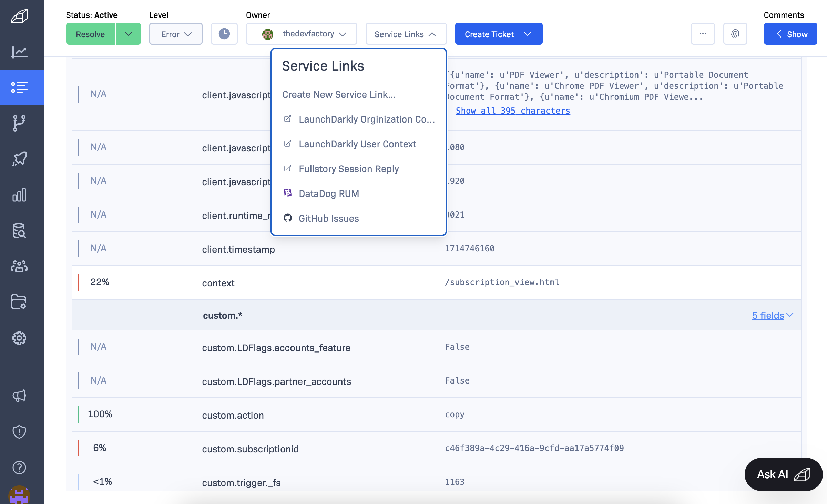Viewport: 827px width, 504px height.
Task: Click the snooze clock icon button
Action: pos(224,34)
